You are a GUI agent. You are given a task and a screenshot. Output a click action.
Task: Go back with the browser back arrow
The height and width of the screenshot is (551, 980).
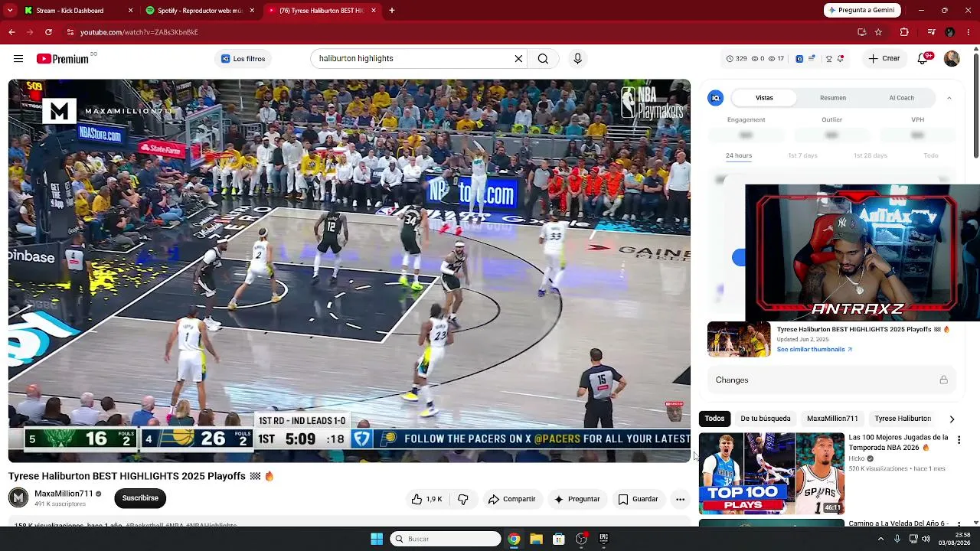pos(11,32)
